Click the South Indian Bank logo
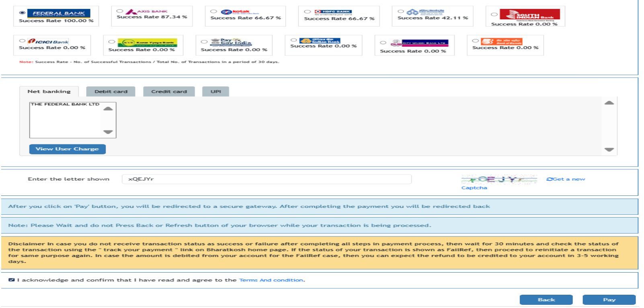Viewport: 644px width, 308px height. click(530, 14)
